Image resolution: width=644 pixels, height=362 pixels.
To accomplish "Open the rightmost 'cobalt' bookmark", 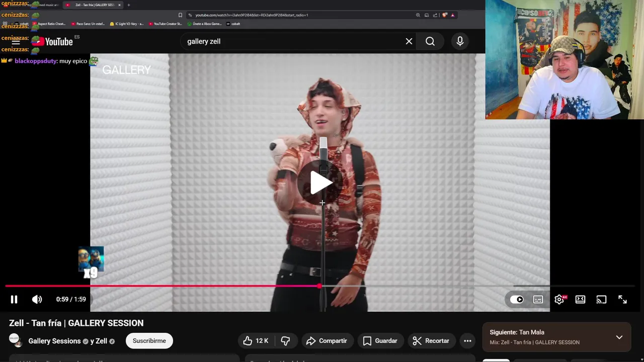I will click(233, 24).
